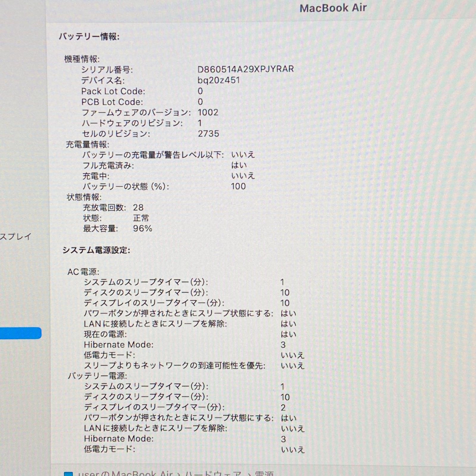This screenshot has height=476, width=476.
Task: Select the maximum capacity value 96%
Action: 143,228
